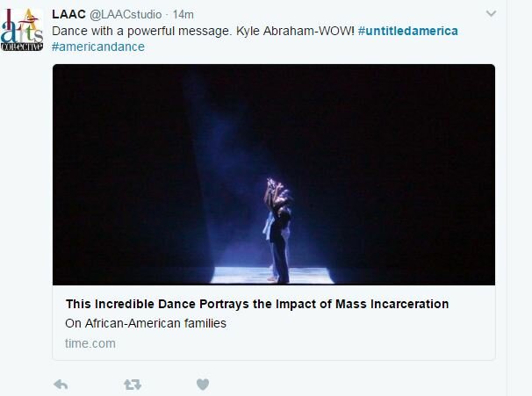The image size is (532, 396).
Task: Click the reply arrow icon
Action: (x=61, y=385)
